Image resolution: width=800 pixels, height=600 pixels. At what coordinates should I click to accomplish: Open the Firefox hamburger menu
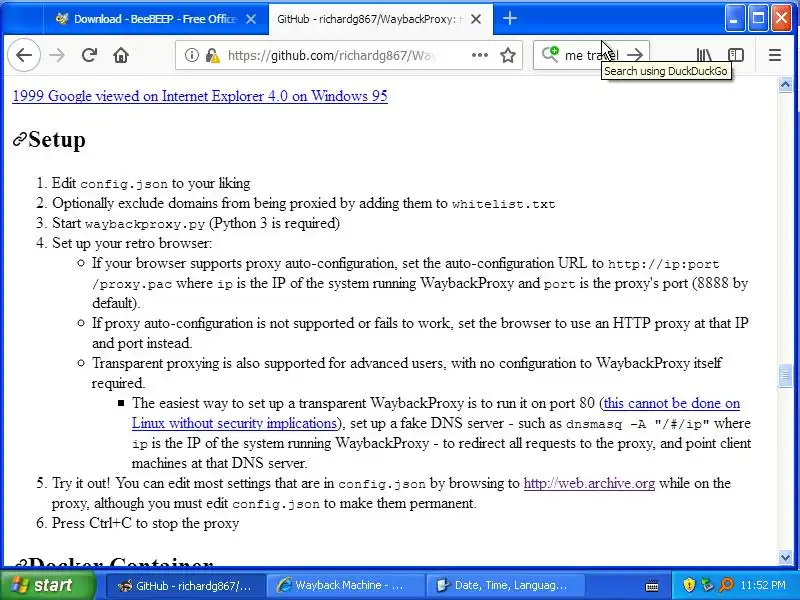774,55
